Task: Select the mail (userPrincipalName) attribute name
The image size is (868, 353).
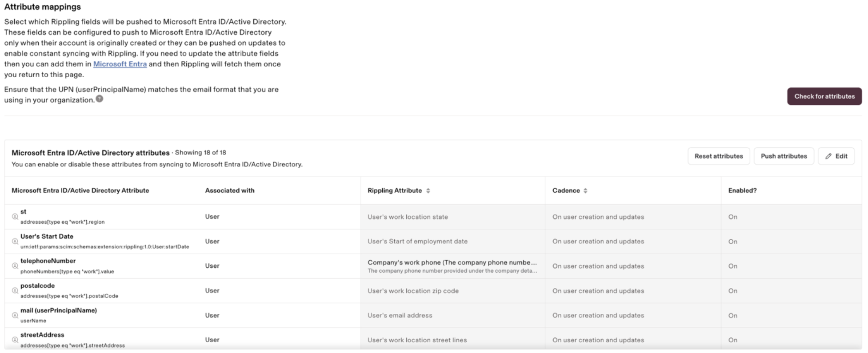Action: point(59,310)
